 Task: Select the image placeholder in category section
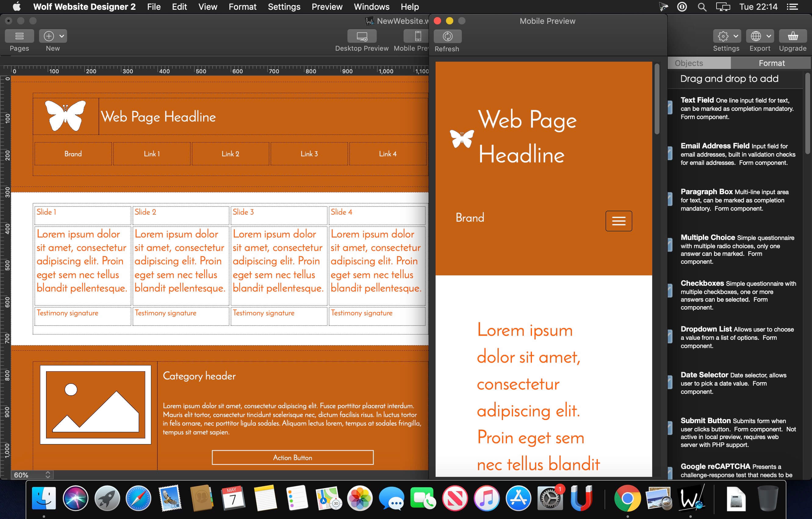[x=95, y=405]
